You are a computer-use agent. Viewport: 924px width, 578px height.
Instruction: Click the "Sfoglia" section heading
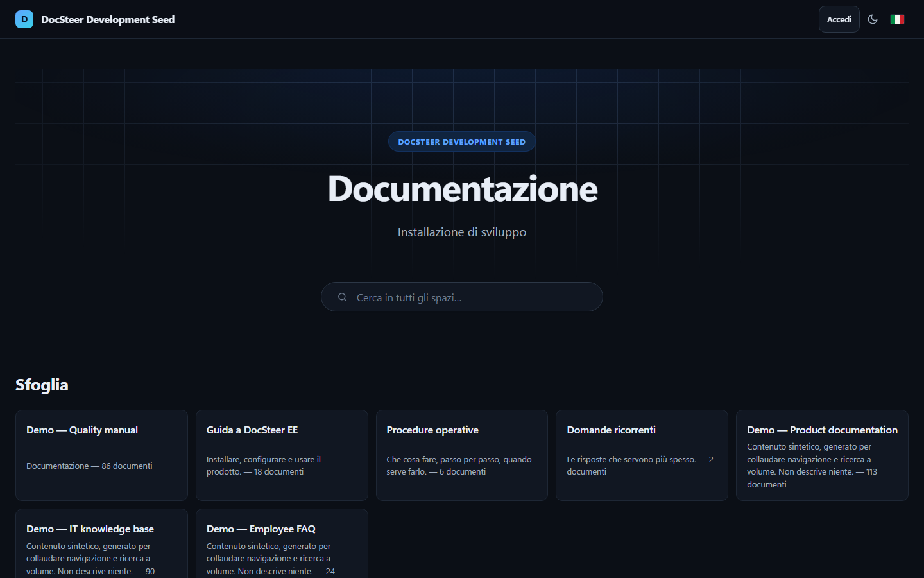click(x=42, y=385)
